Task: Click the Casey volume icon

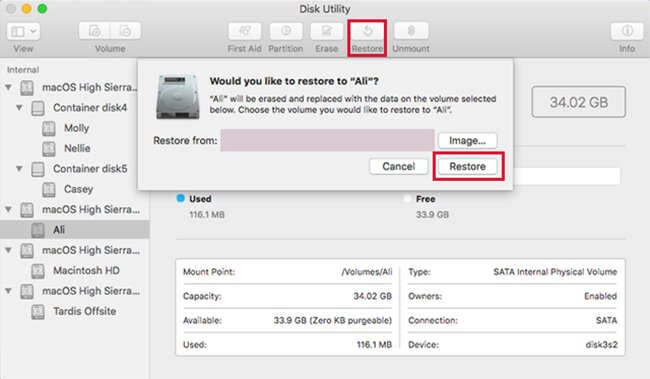Action: [49, 189]
